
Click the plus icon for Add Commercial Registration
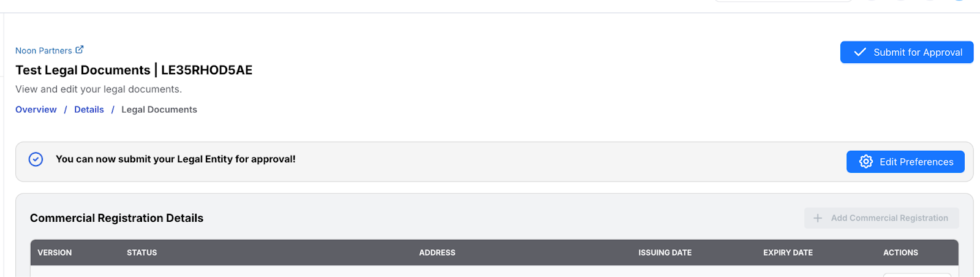[818, 218]
